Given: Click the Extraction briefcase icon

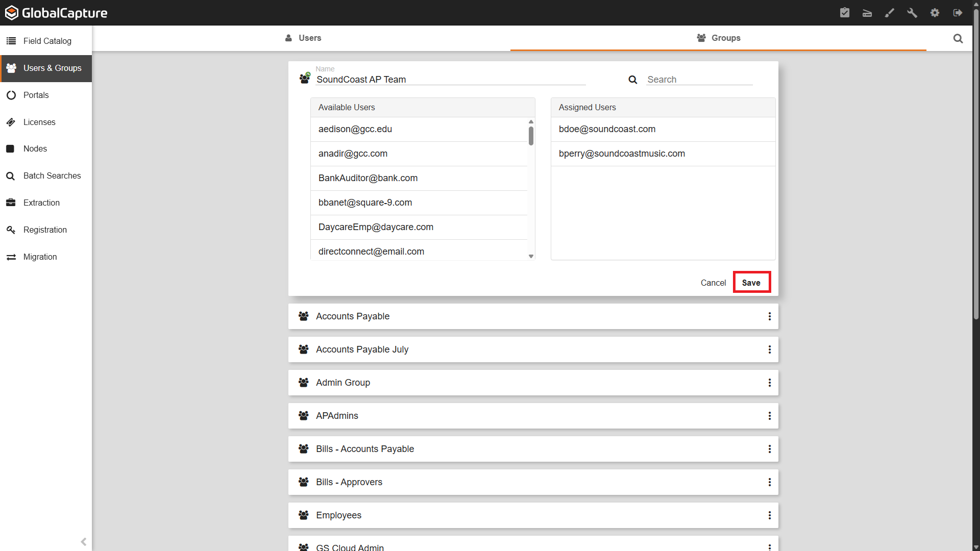Looking at the screenshot, I should [x=11, y=203].
